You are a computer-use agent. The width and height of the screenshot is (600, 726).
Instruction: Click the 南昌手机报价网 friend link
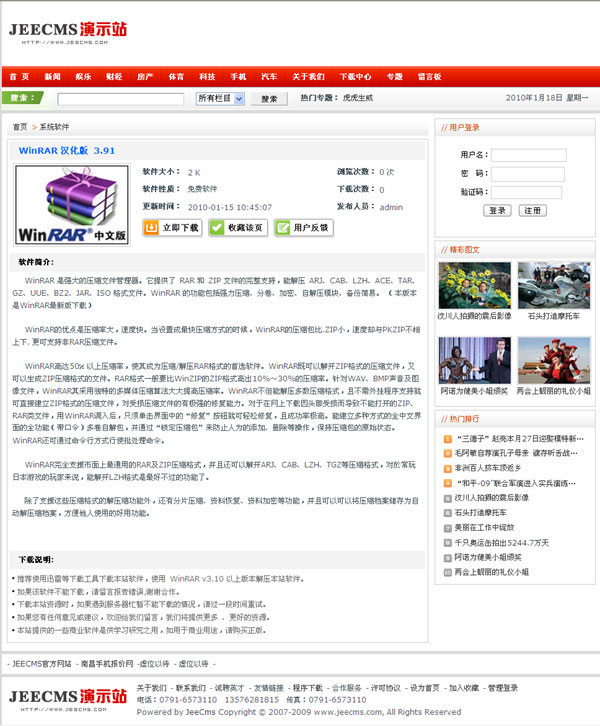pyautogui.click(x=107, y=664)
